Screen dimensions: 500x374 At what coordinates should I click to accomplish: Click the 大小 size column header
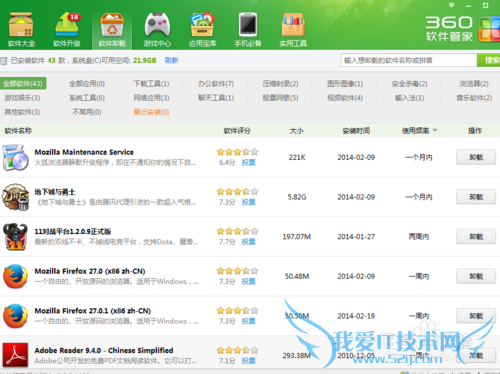(296, 131)
